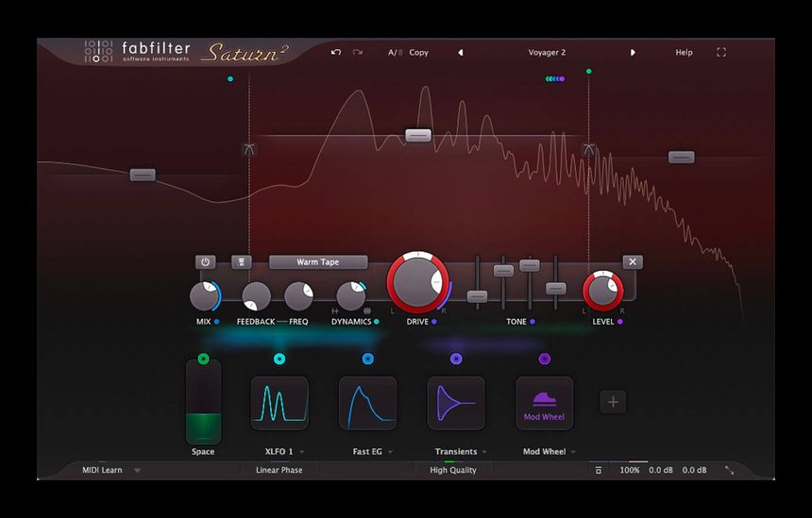Viewport: 812px width, 518px height.
Task: Open the Warm Tape style selector
Action: click(318, 262)
